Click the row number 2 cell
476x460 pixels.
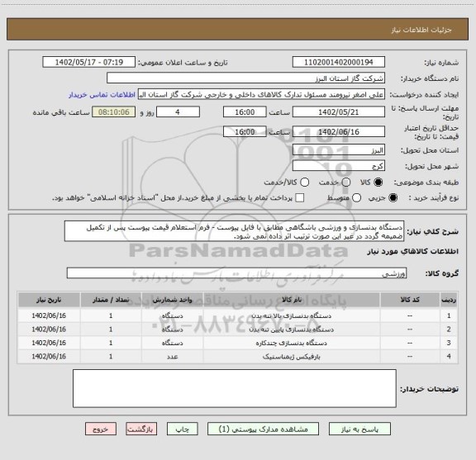tap(449, 330)
